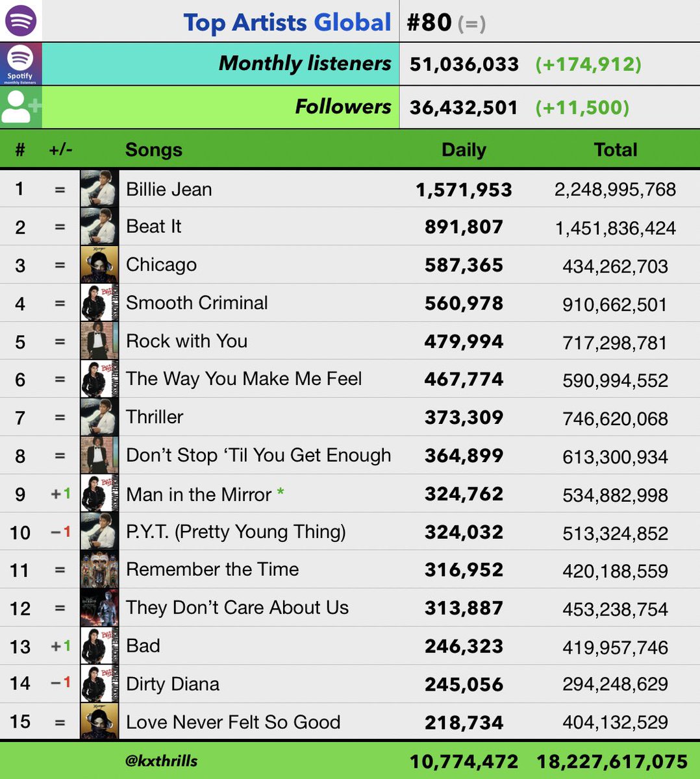Select Love Never Felt So Good title
Viewport: 700px width, 779px height.
233,722
